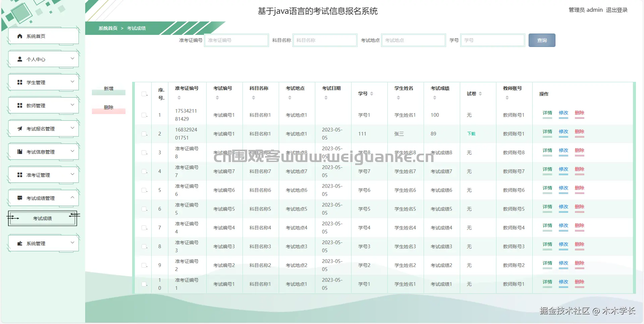Check the box for row 1
Viewport: 644px width, 324px height.
click(144, 115)
